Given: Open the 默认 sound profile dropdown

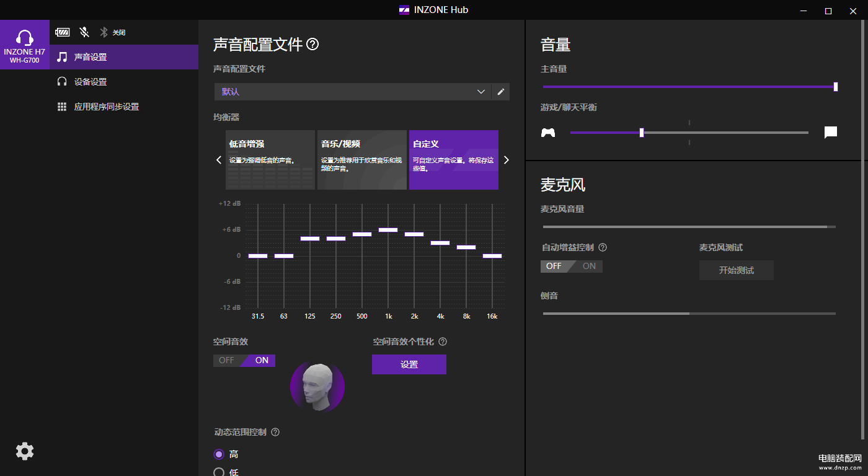Looking at the screenshot, I should click(x=352, y=92).
